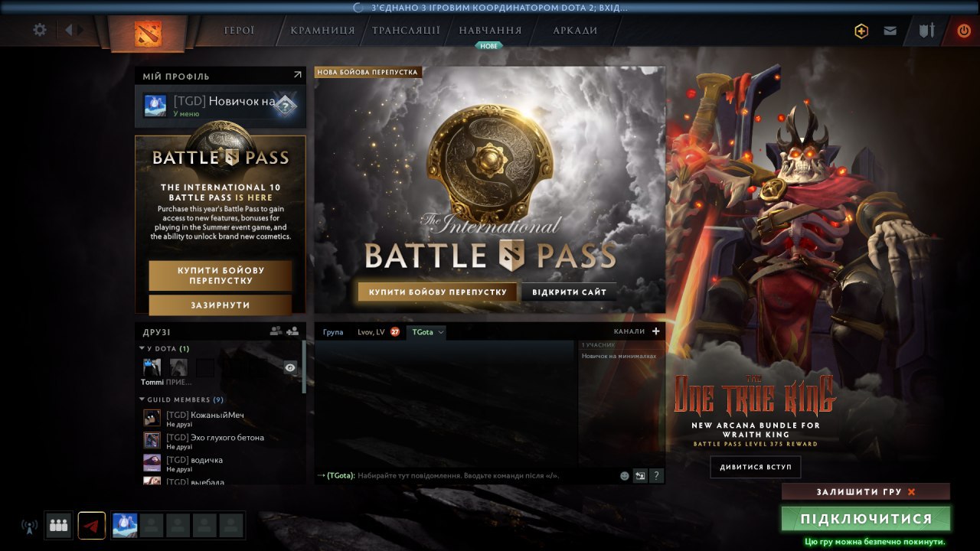The image size is (980, 551).
Task: Toggle the friends visibility eye icon
Action: pyautogui.click(x=290, y=367)
